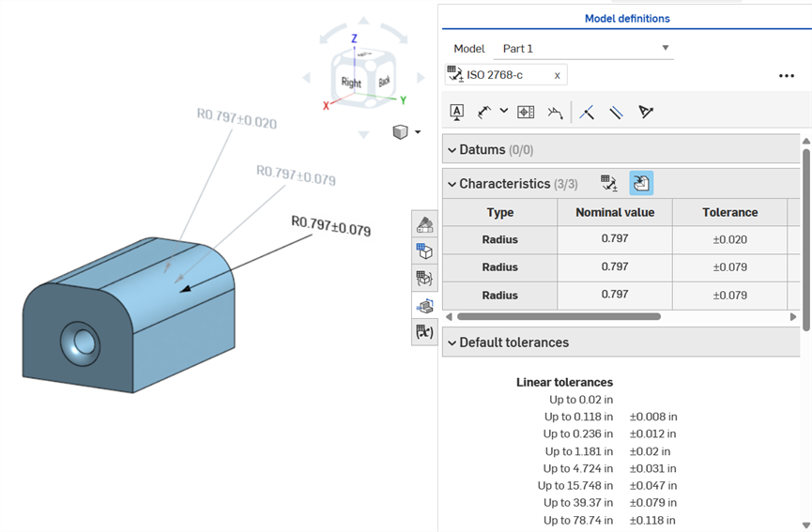The image size is (812, 532).
Task: Select the surface finish annotation tool
Action: (555, 113)
